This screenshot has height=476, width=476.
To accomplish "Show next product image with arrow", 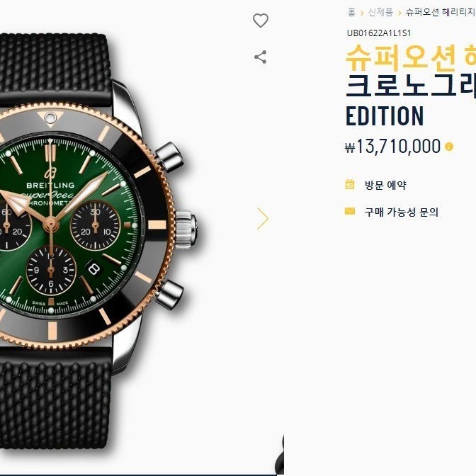I will click(263, 219).
